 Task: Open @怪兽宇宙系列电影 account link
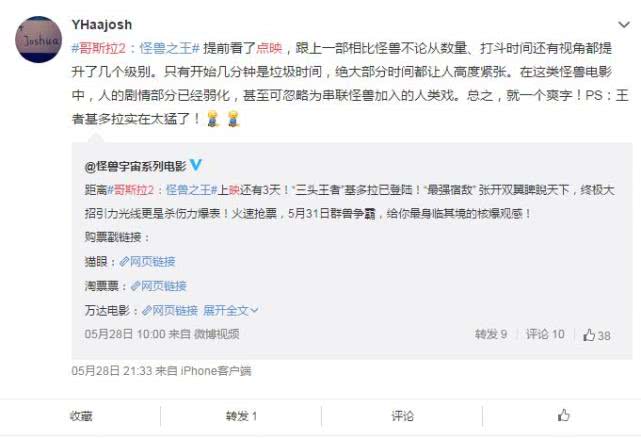click(x=135, y=166)
